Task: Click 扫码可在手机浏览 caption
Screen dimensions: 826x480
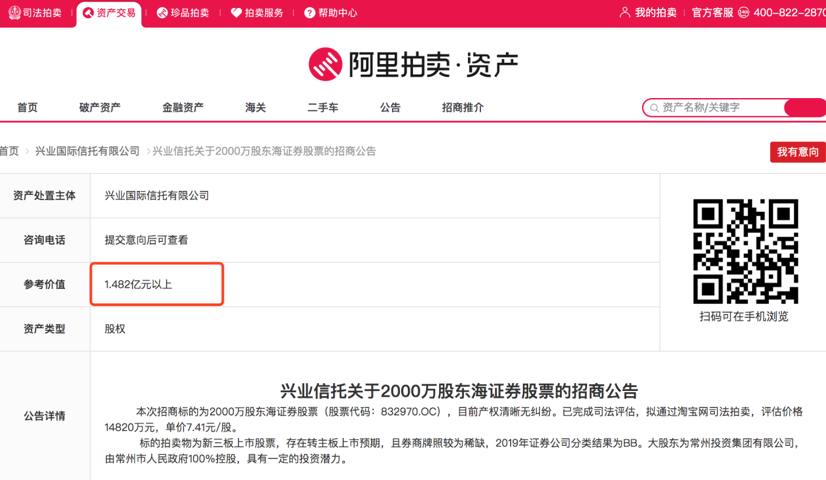Action: [x=744, y=316]
